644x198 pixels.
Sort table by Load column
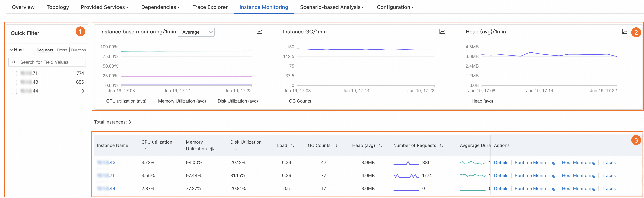click(292, 146)
